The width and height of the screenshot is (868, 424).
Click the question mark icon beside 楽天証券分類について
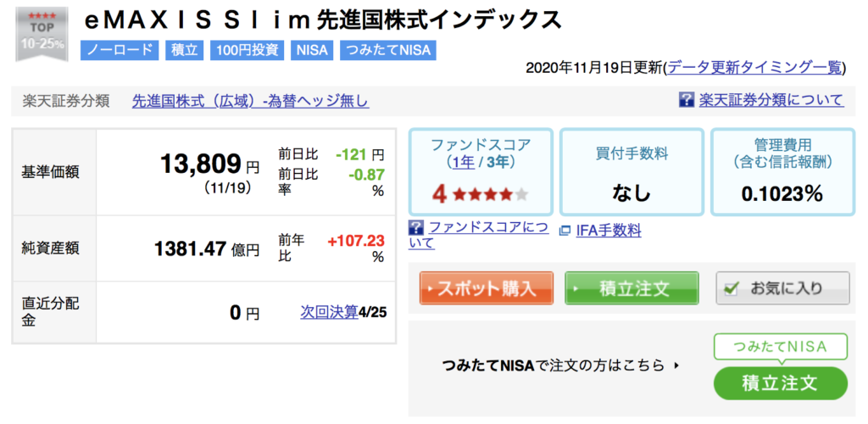tap(687, 100)
